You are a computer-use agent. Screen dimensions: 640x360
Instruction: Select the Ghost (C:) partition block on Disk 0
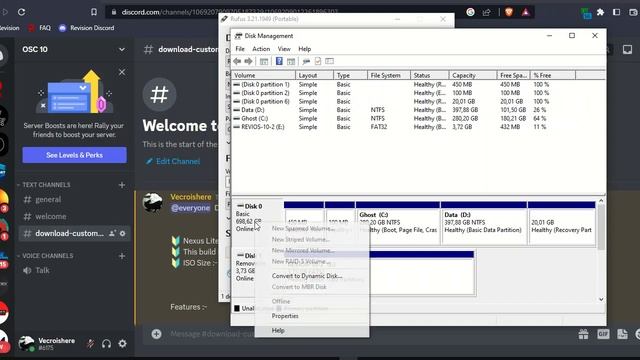click(x=398, y=223)
